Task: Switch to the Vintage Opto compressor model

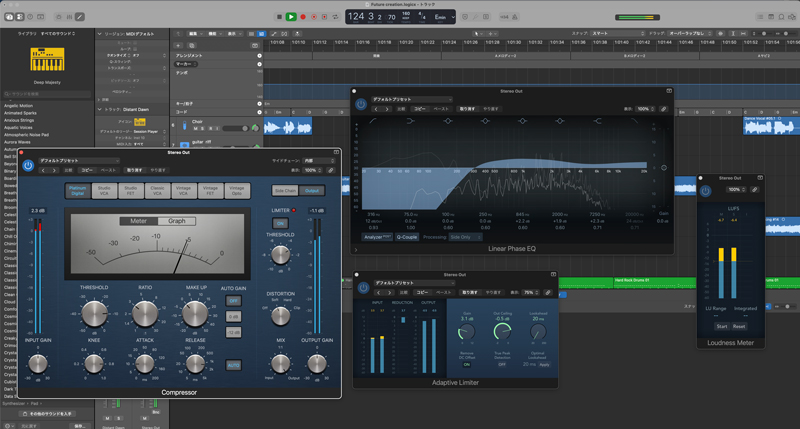Action: point(236,189)
